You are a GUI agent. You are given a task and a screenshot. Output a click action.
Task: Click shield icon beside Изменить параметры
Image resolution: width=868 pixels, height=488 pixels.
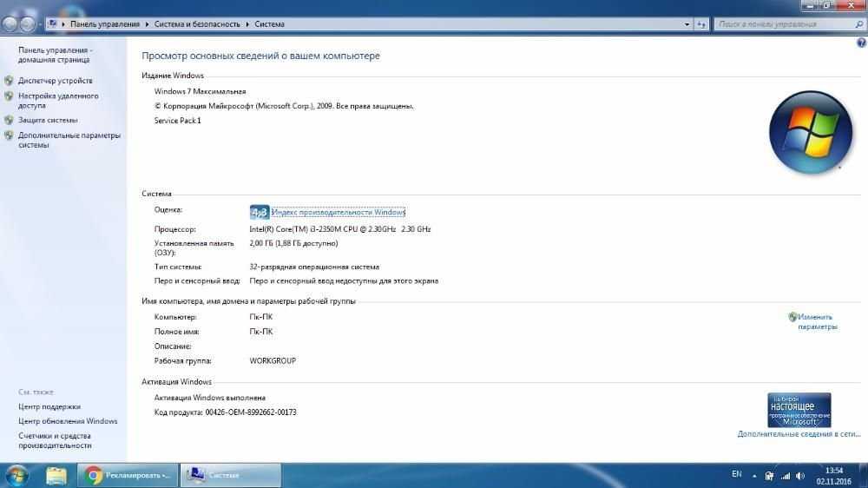(792, 318)
